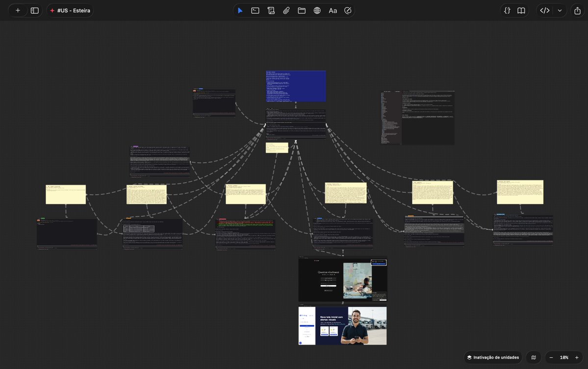Zoom in with the plus button
The height and width of the screenshot is (369, 588).
[x=577, y=357]
